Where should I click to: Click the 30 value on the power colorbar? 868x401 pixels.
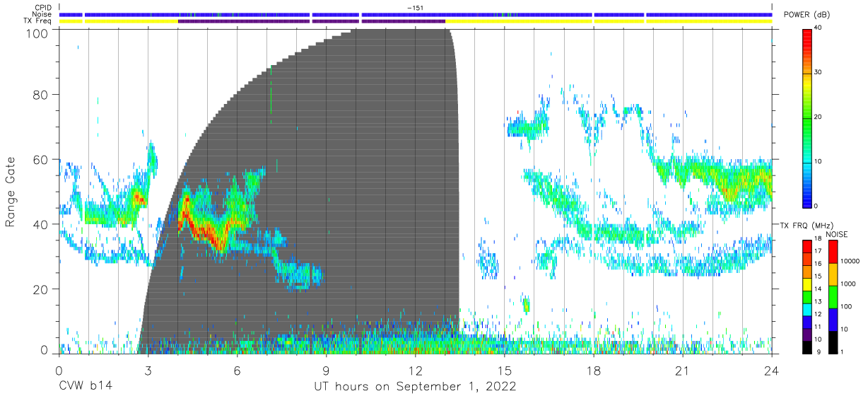[819, 73]
